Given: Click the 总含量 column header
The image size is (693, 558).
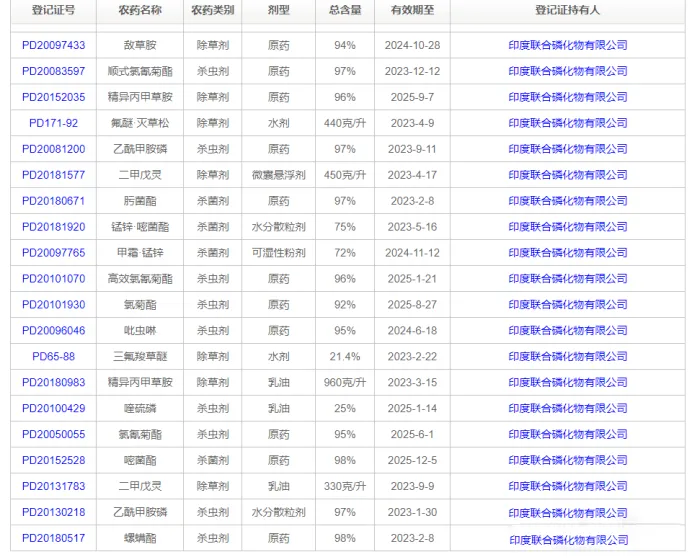Looking at the screenshot, I should pyautogui.click(x=345, y=10).
